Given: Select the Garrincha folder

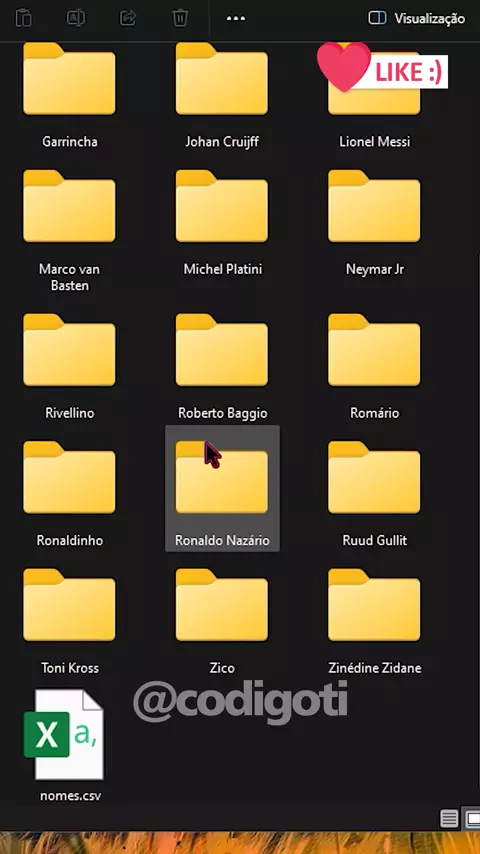Looking at the screenshot, I should [69, 96].
